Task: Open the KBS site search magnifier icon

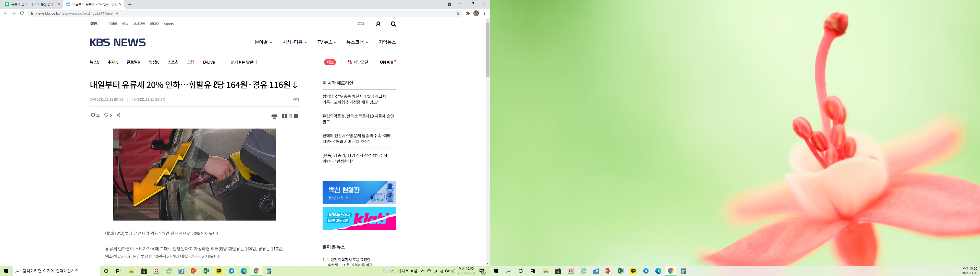Action: pyautogui.click(x=393, y=24)
